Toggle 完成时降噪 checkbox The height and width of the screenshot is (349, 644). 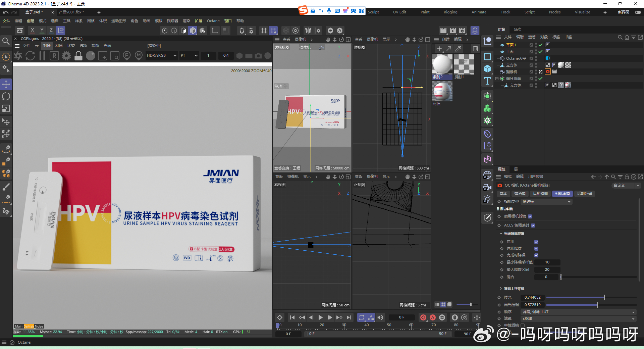[536, 255]
